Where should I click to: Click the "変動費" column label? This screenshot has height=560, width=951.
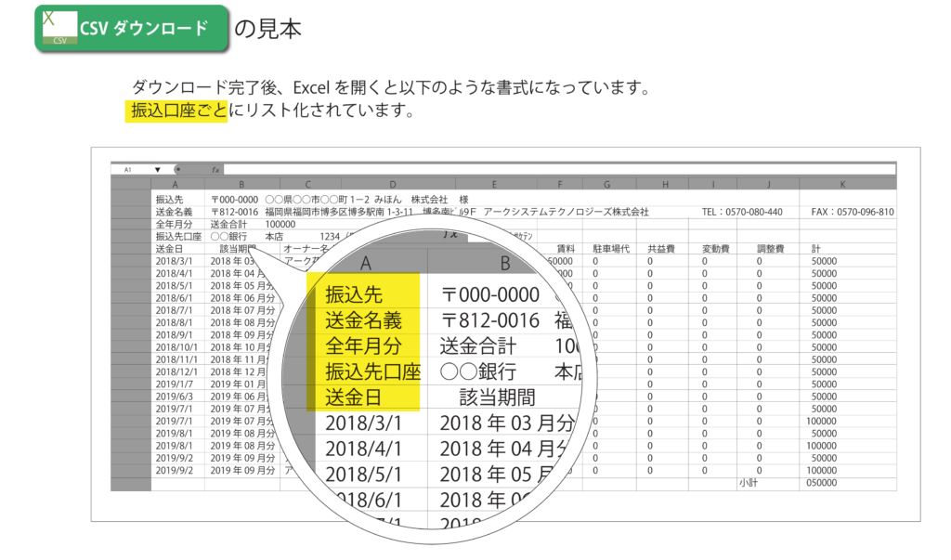pyautogui.click(x=716, y=249)
